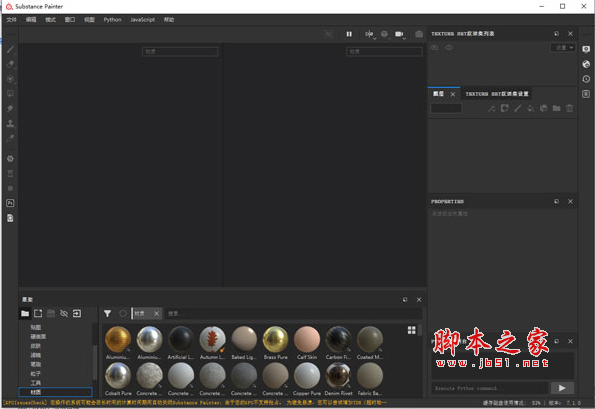Click the viewport environment sphere icon
Viewport: 595px width, 409px height.
coord(384,34)
